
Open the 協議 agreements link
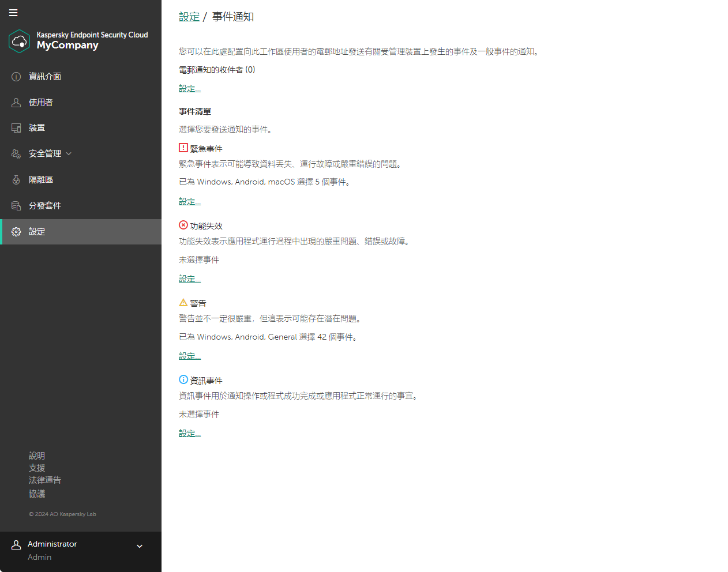click(36, 494)
